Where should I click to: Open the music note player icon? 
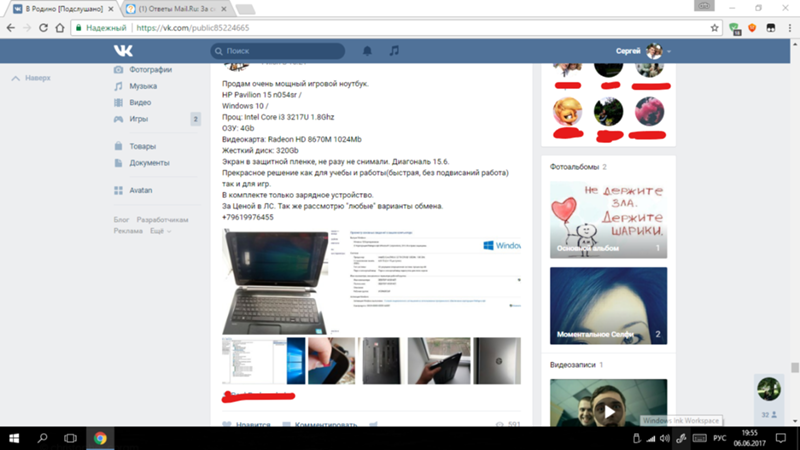[394, 51]
